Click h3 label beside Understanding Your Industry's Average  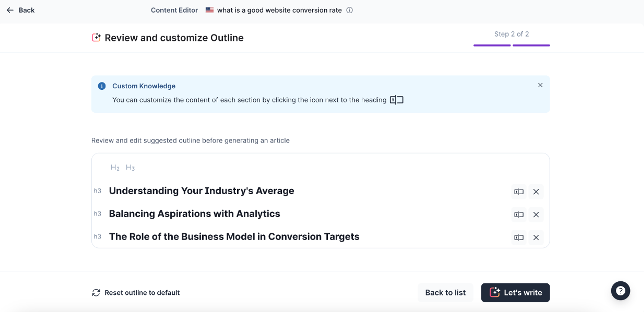coord(97,191)
